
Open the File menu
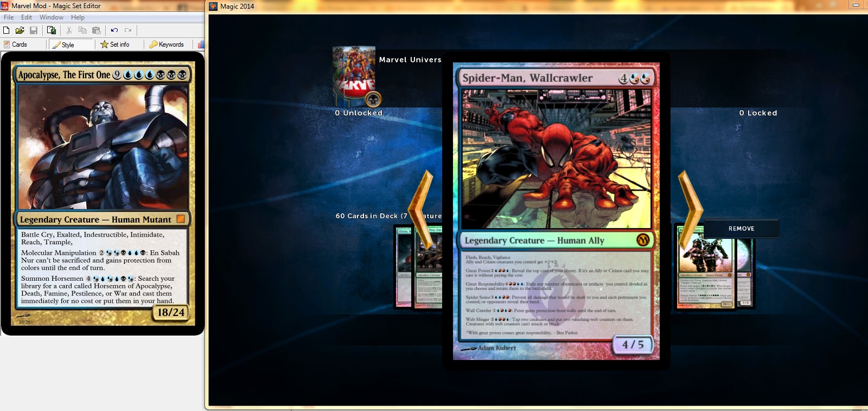(x=9, y=17)
